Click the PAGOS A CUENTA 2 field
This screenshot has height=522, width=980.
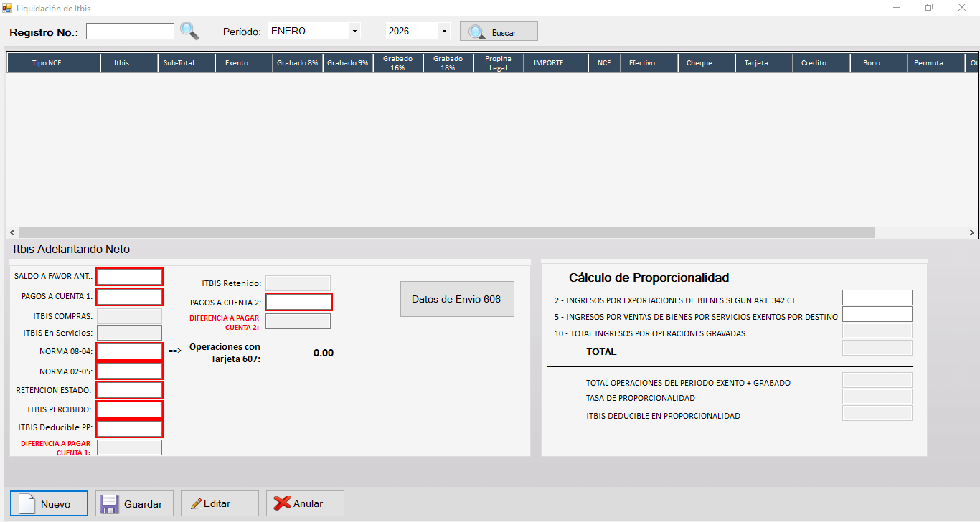click(x=298, y=302)
